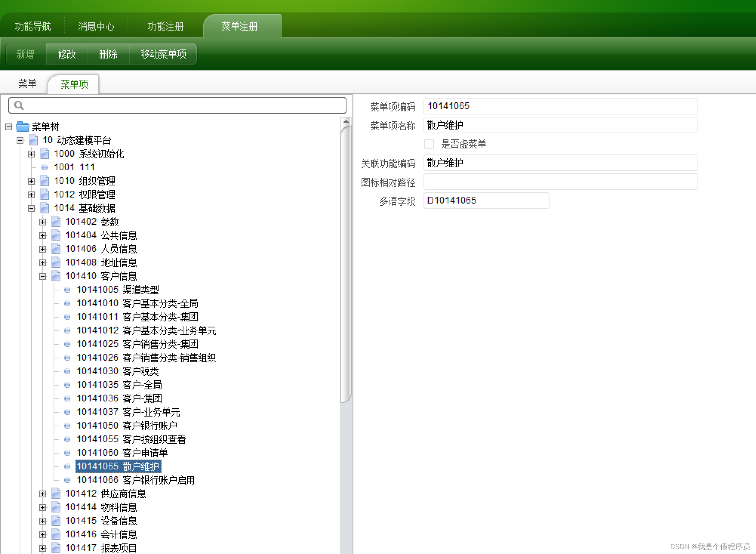The image size is (756, 554).
Task: Select tree row 10141037 客户-业务单元
Action: (128, 412)
